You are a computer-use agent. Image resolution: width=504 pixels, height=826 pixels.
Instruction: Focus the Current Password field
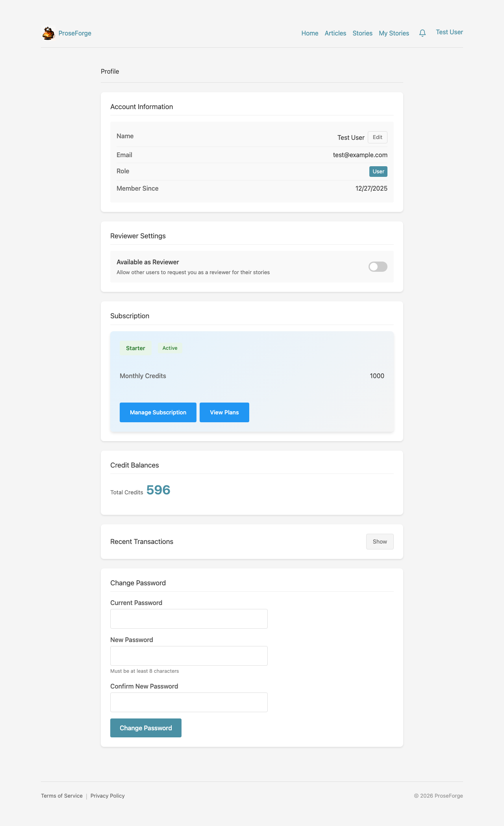click(x=189, y=618)
